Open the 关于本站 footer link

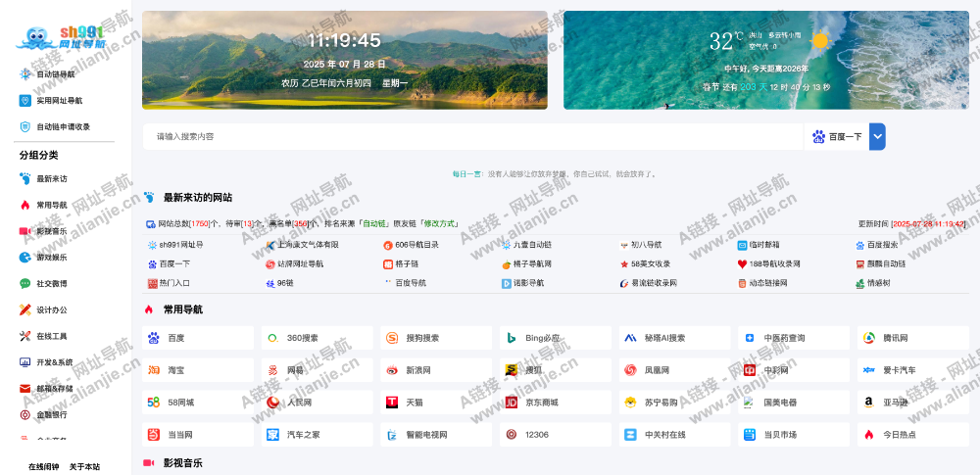(84, 466)
